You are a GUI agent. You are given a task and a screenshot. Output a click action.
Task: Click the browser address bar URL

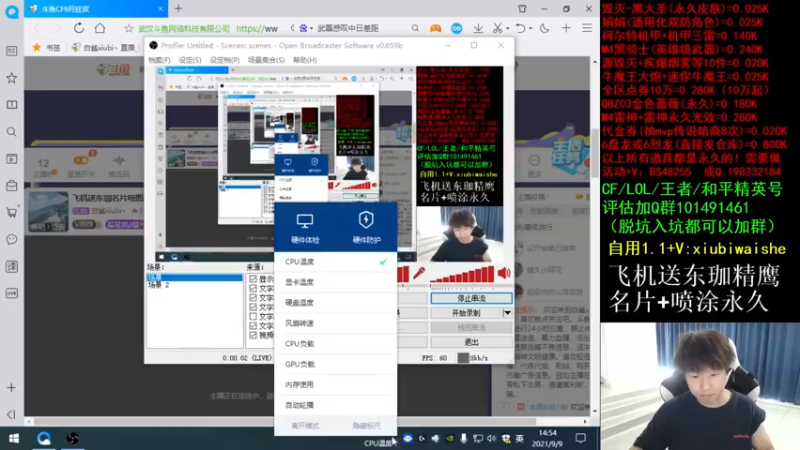257,29
